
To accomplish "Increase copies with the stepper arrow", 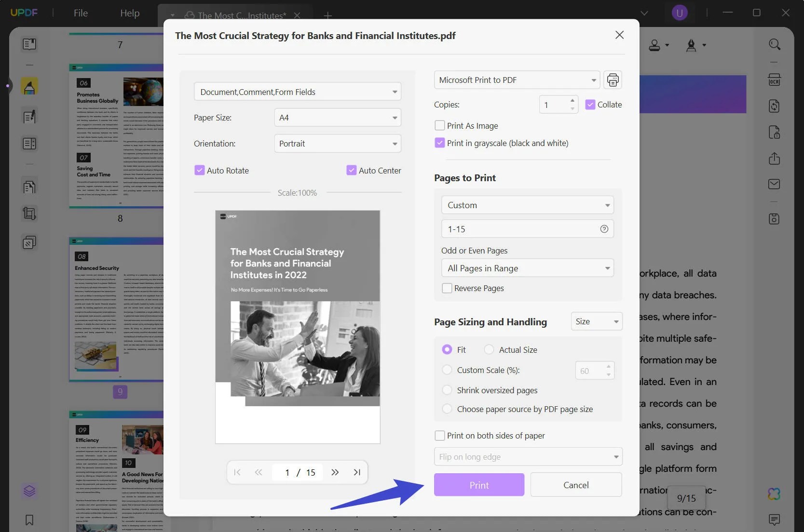I will click(x=572, y=101).
